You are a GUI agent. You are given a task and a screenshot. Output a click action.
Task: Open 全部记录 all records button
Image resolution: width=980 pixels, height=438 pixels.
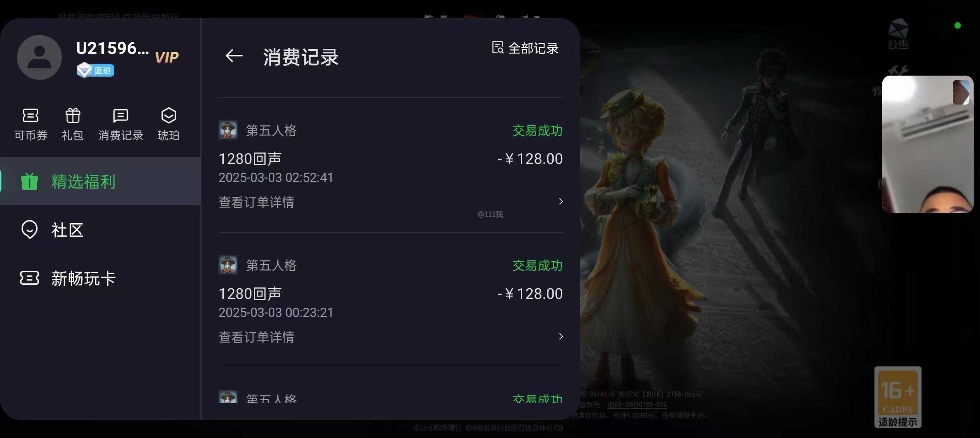click(x=525, y=48)
